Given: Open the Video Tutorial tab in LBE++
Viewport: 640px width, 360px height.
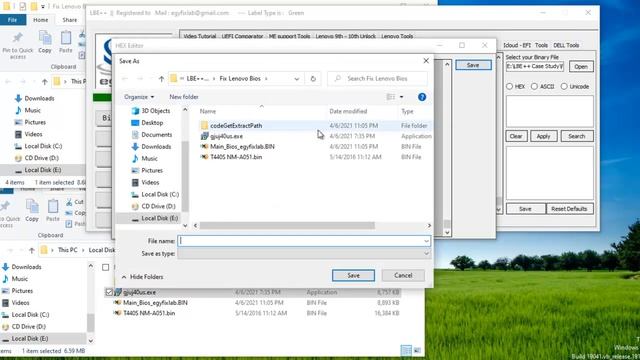Looking at the screenshot, I should [x=200, y=36].
